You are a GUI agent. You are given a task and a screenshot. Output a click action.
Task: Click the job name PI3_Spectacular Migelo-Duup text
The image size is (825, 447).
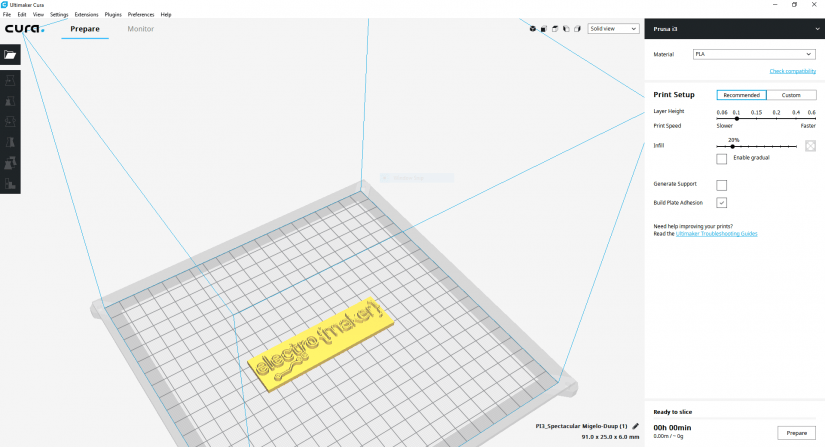coord(581,426)
